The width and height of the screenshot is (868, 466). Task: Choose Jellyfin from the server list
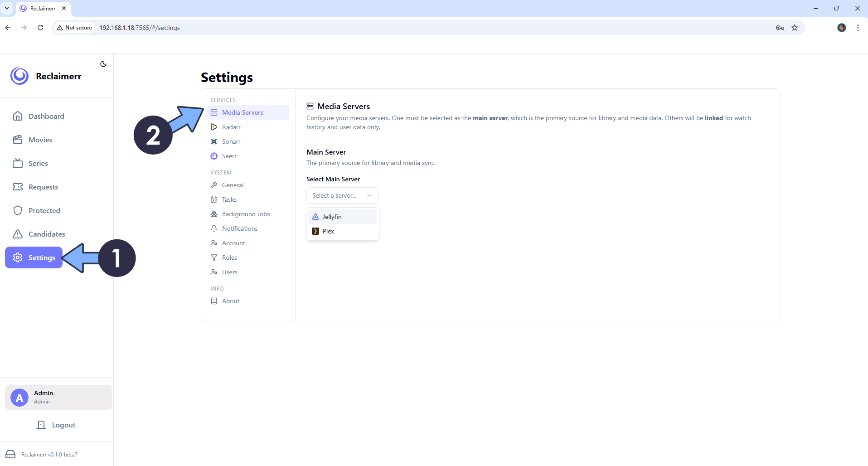332,216
